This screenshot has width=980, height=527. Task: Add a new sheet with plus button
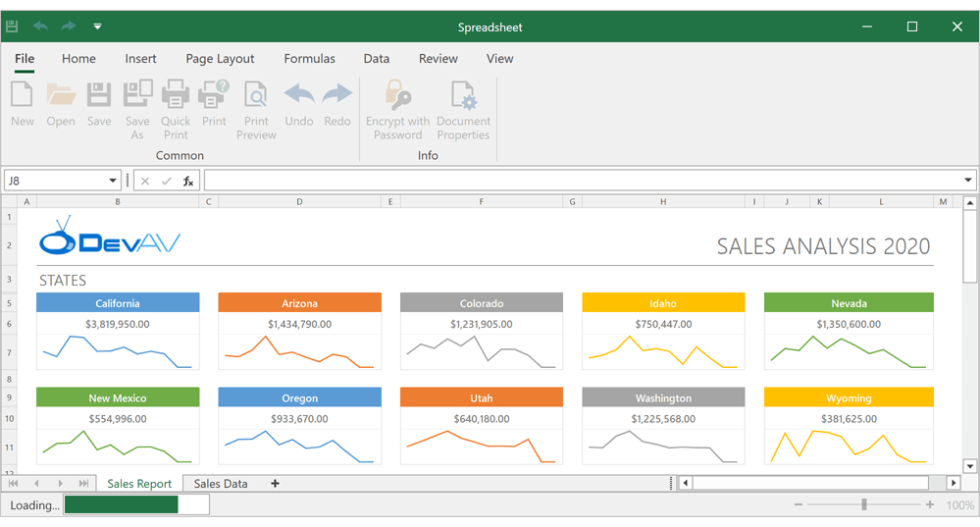click(x=275, y=484)
